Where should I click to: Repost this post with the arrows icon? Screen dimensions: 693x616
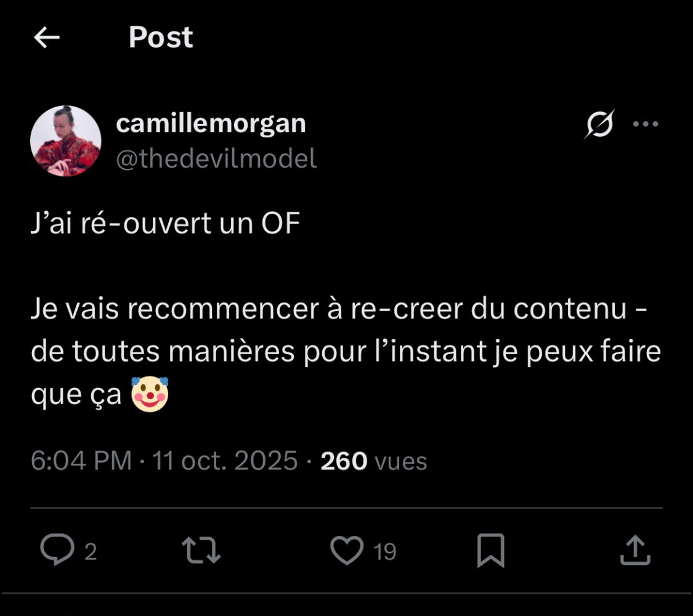[203, 550]
